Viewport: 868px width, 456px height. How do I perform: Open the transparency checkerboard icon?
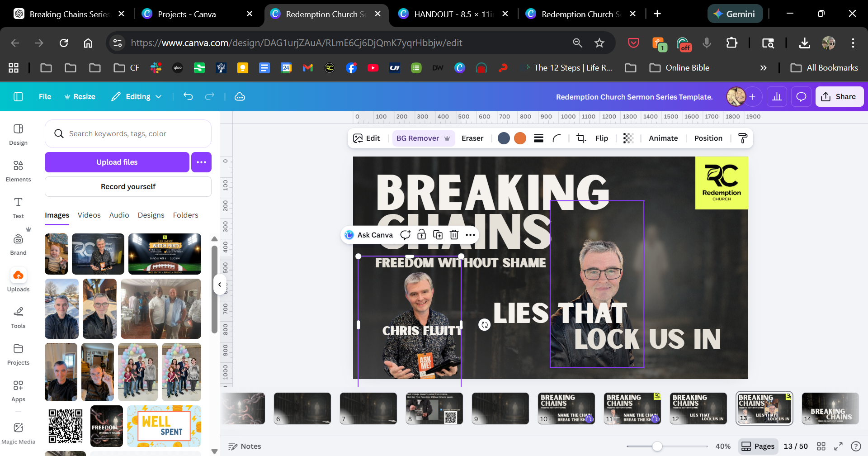click(628, 138)
